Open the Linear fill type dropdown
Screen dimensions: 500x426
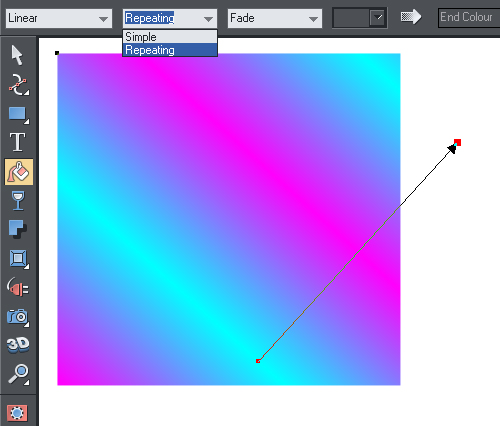59,18
